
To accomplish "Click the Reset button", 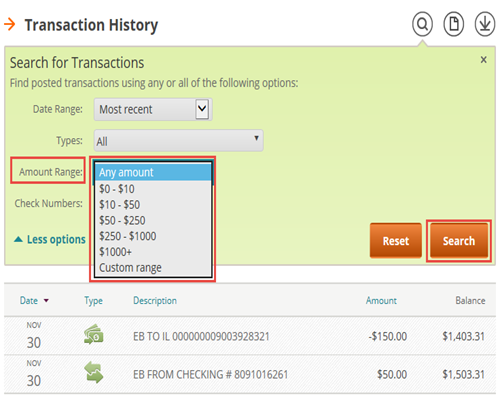I will [396, 241].
